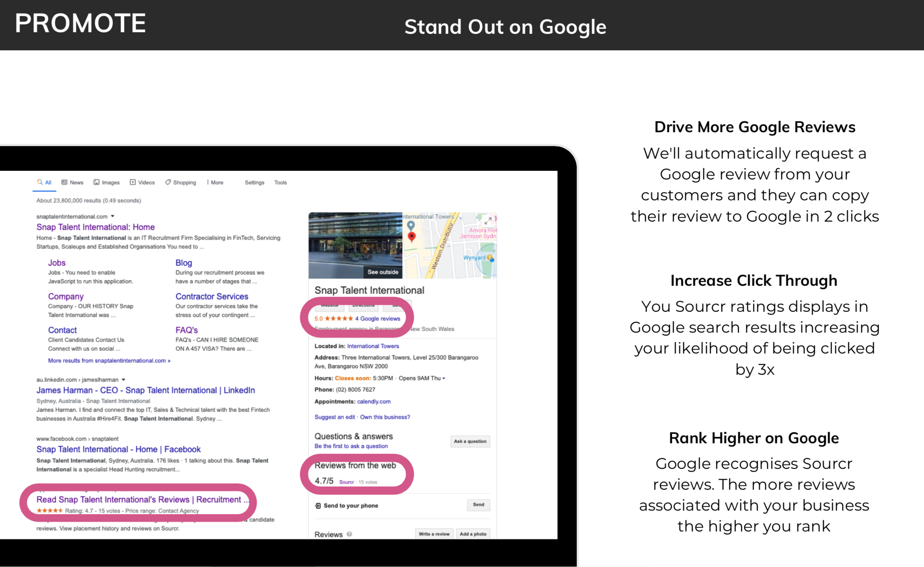Viewport: 924px width, 567px height.
Task: Click the Send to your phone icon
Action: tap(318, 506)
